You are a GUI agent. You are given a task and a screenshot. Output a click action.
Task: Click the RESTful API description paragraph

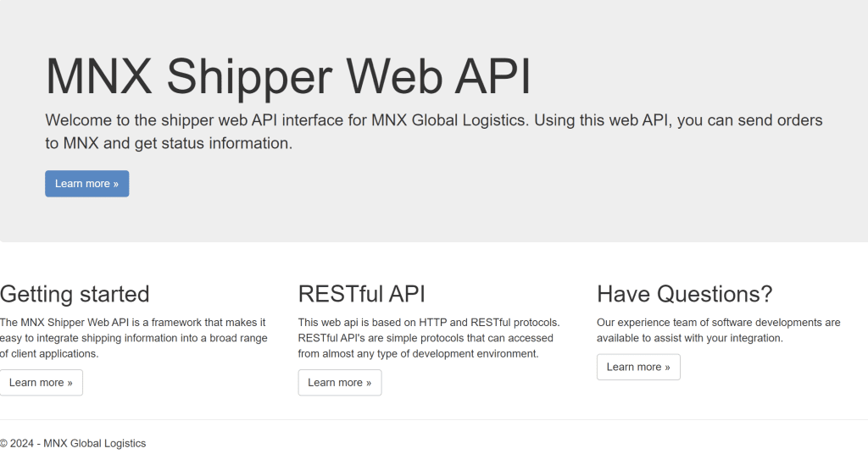[x=428, y=338]
